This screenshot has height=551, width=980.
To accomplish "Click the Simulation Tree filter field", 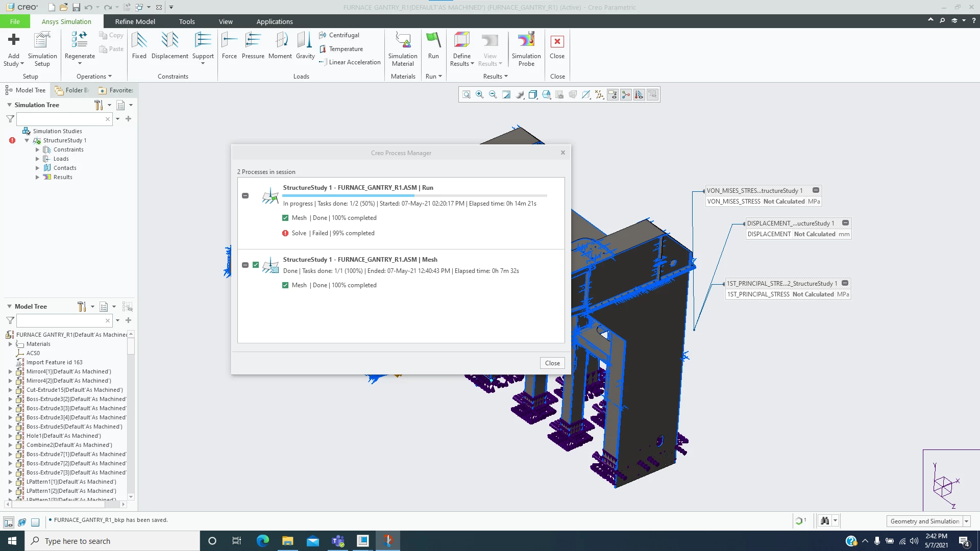I will coord(60,119).
